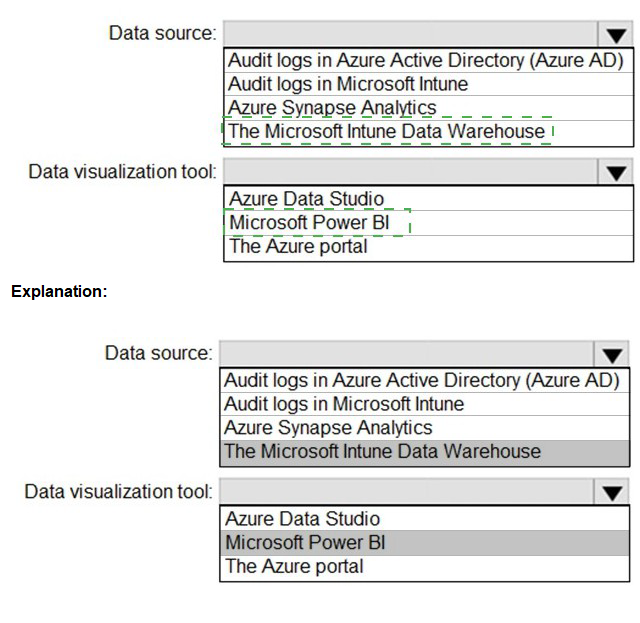
Task: Choose Audit logs in Microsoft Intune in top list
Action: [x=429, y=84]
